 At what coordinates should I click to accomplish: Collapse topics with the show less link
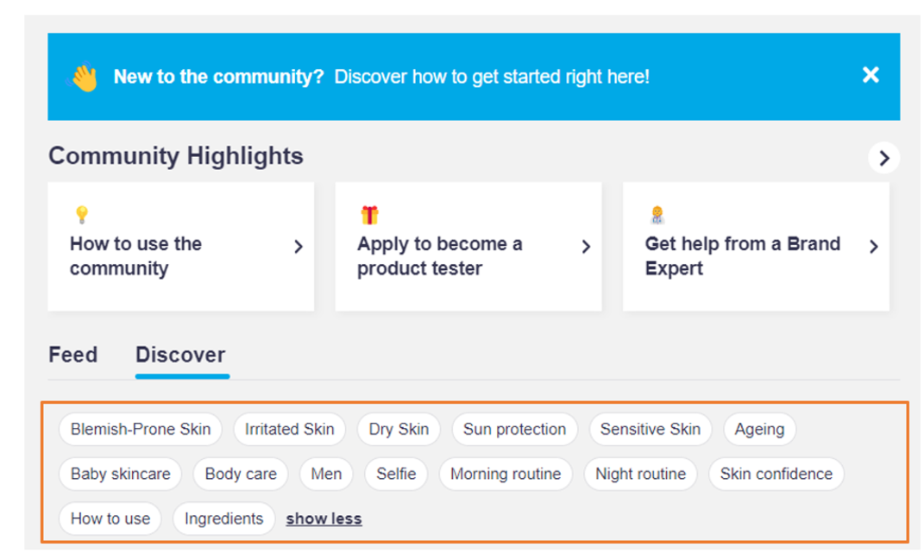tap(324, 519)
